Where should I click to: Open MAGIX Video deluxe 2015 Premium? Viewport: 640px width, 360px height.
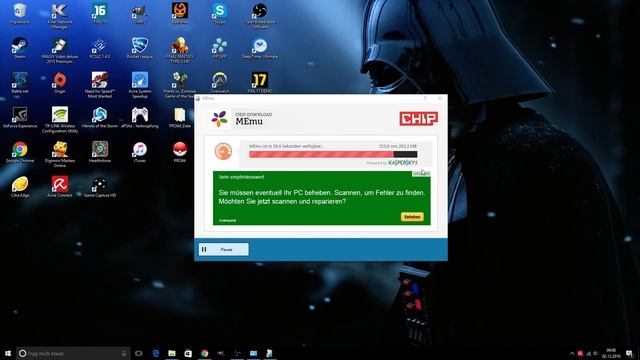pos(60,50)
